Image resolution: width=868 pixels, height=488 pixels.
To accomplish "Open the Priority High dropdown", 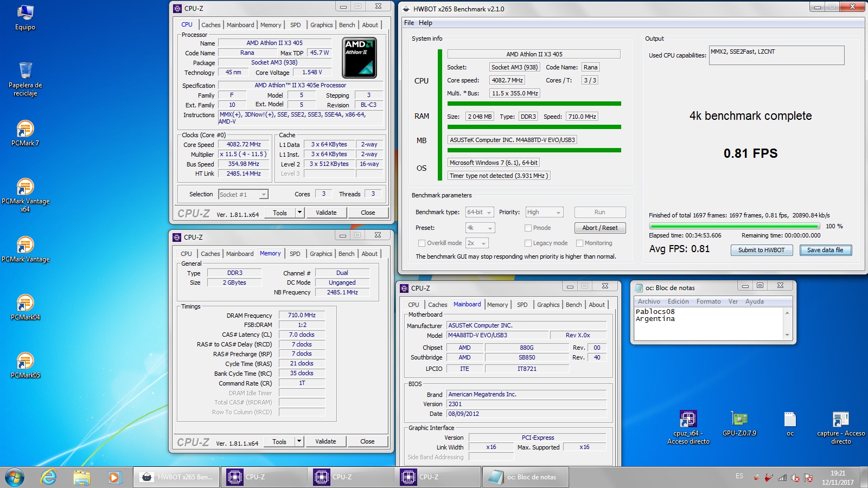I will click(x=544, y=212).
